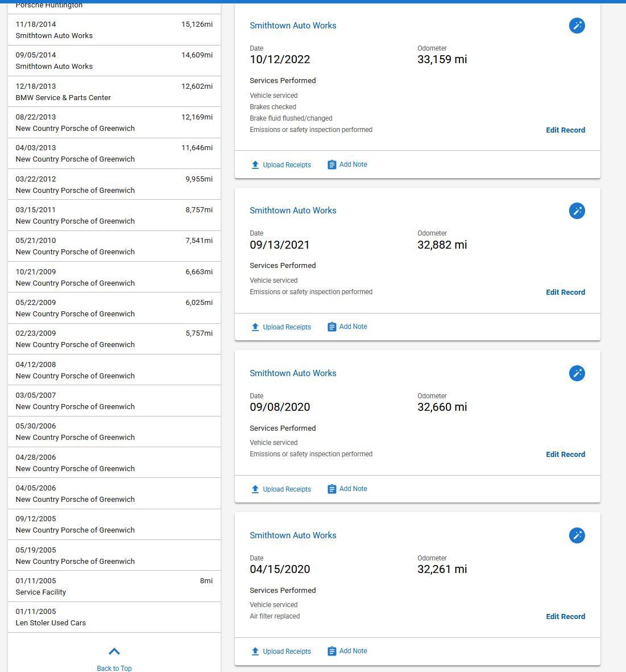
Task: Click the Back to Top chevron arrow
Action: pos(114,652)
